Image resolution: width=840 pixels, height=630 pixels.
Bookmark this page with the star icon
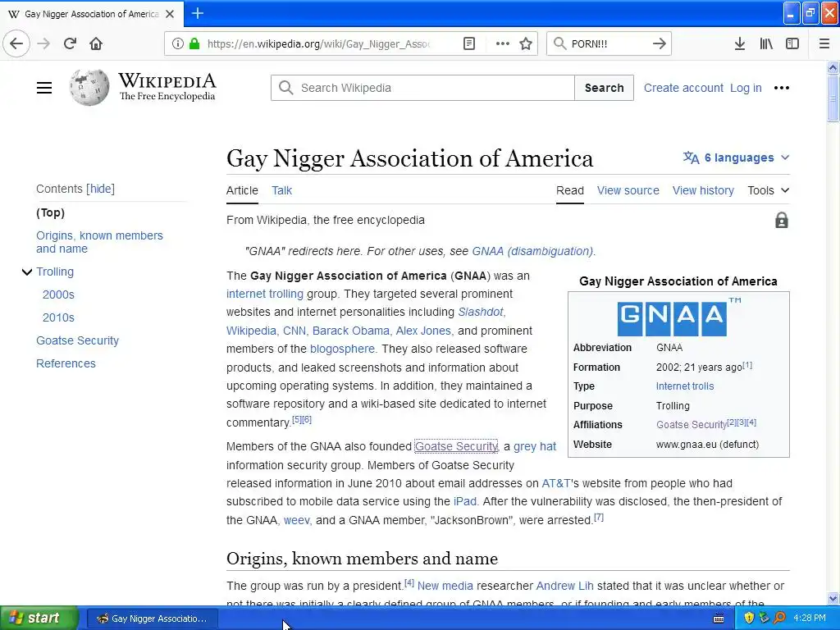pos(526,44)
